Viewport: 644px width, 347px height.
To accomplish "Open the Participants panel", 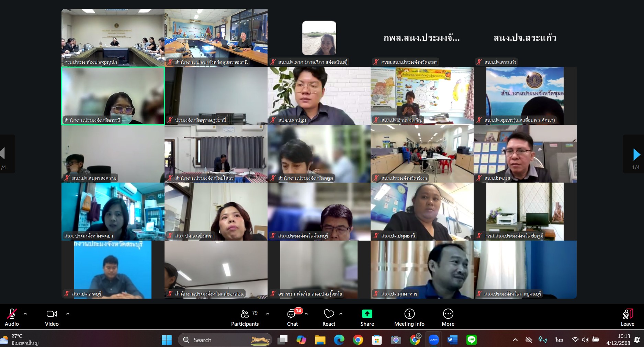I will (x=245, y=317).
